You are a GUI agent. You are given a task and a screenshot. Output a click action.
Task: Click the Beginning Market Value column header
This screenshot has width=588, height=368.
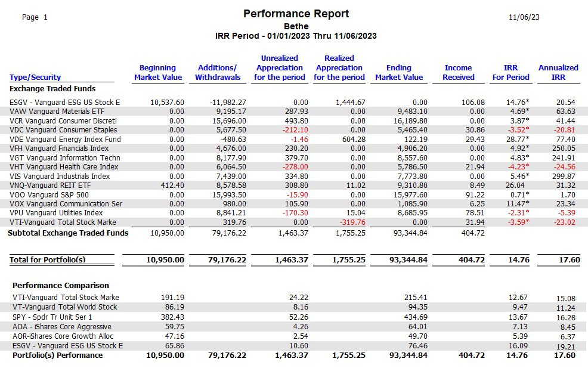click(158, 72)
